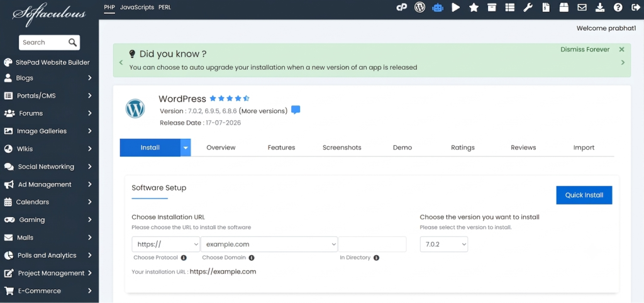Focus the sidebar Search field
This screenshot has width=644, height=303.
(43, 42)
